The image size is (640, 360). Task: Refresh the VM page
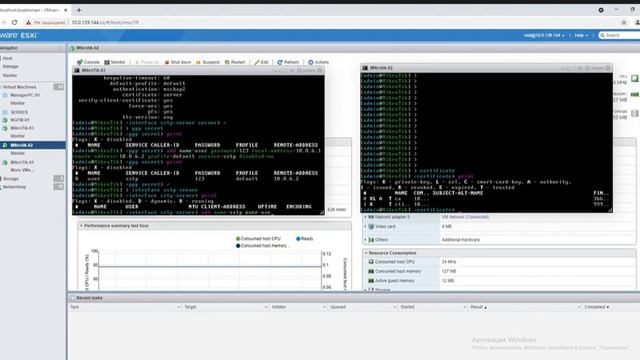click(288, 62)
